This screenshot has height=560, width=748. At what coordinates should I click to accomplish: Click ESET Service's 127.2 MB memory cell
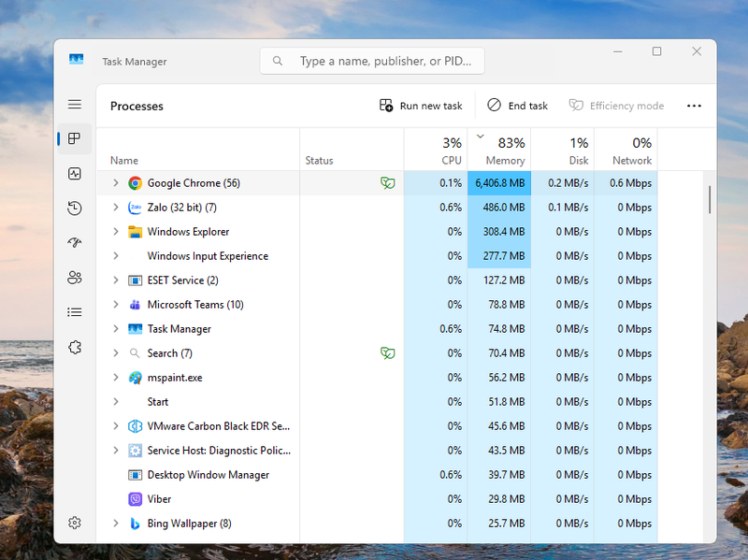point(499,280)
